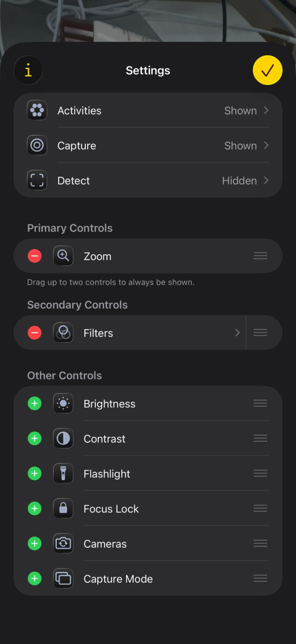Image resolution: width=296 pixels, height=644 pixels.
Task: Tap the Zoom magnifier icon
Action: [63, 256]
